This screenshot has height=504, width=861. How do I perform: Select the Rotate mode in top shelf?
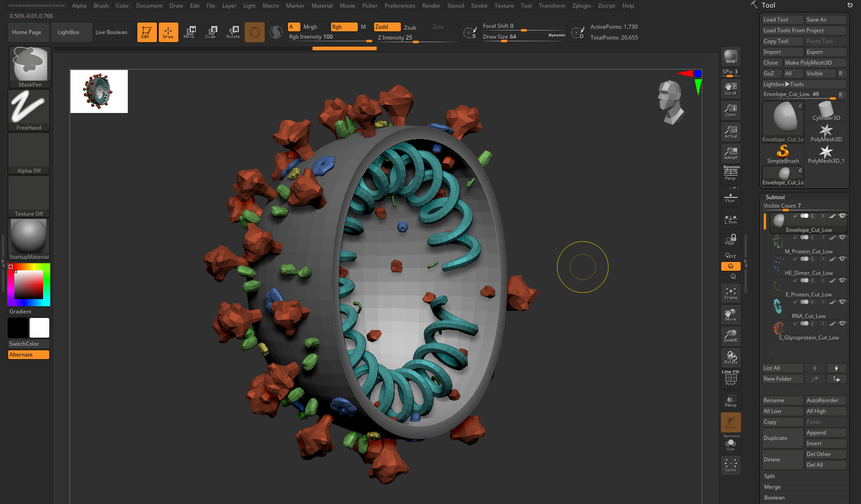[x=233, y=32]
